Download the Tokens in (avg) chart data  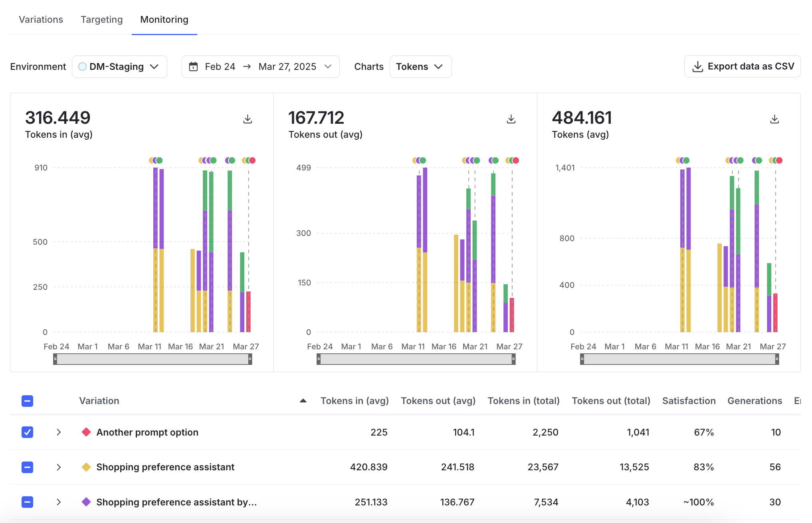pyautogui.click(x=248, y=119)
